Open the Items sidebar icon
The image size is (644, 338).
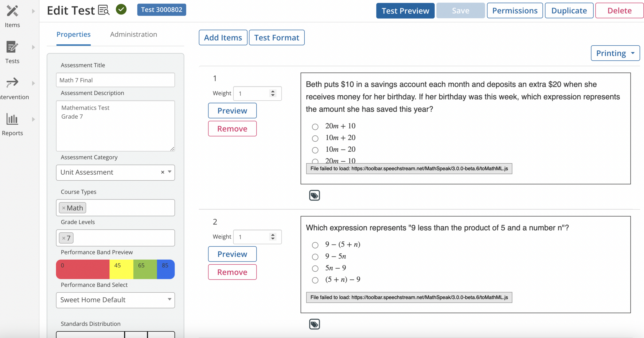tap(12, 11)
